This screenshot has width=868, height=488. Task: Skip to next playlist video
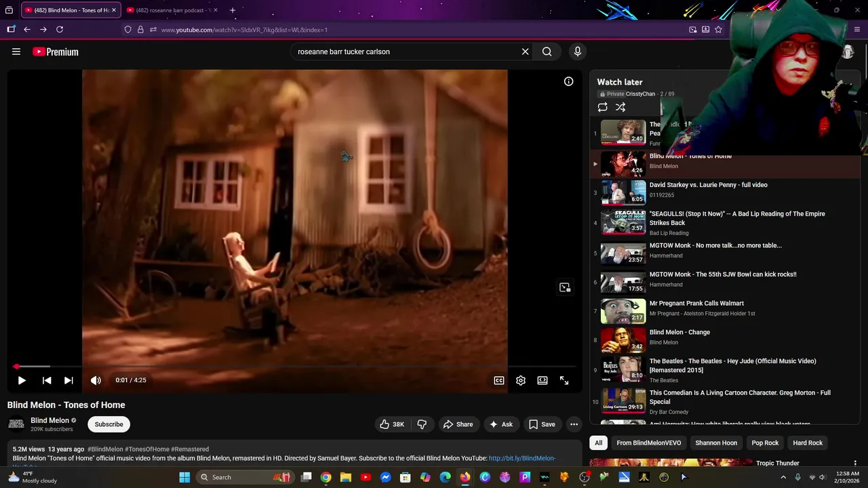(68, 380)
